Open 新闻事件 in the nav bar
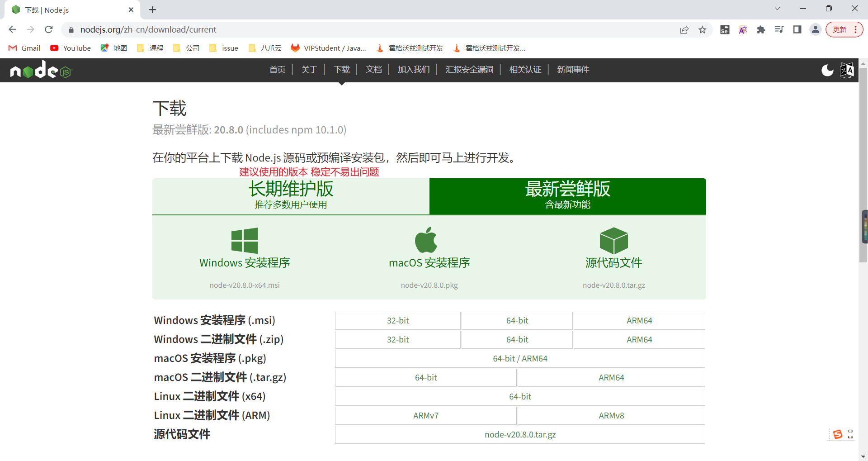868x461 pixels. [x=573, y=69]
